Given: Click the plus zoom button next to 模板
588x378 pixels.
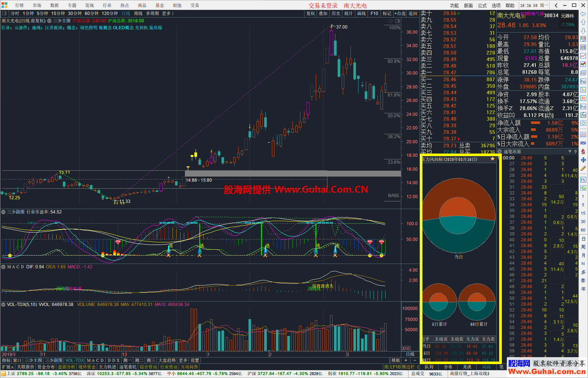Looking at the screenshot, I should pos(406,360).
